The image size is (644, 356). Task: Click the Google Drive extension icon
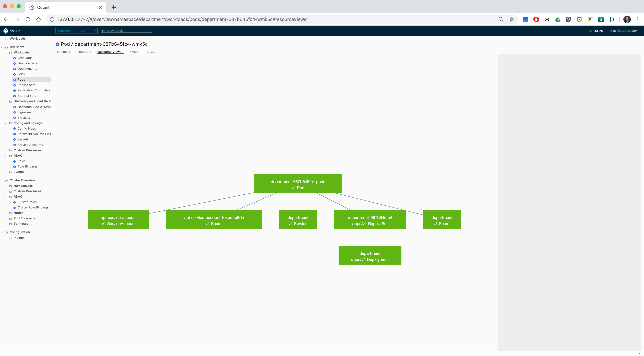pyautogui.click(x=558, y=19)
